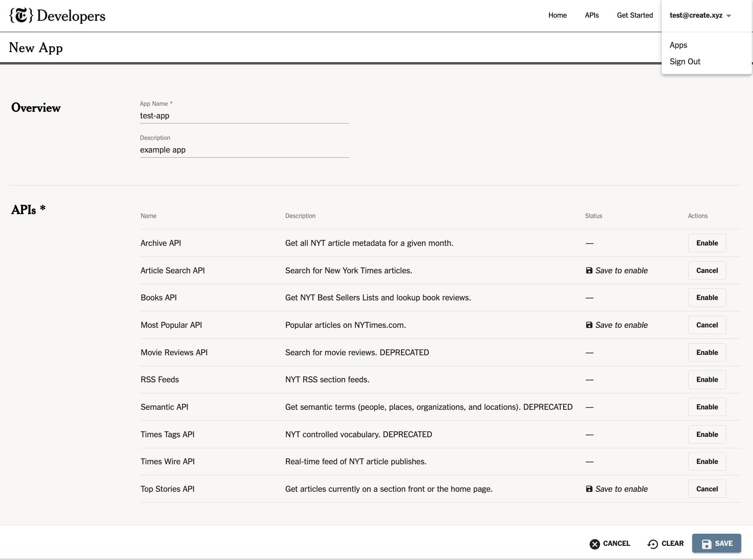Click 'Get semantic terms' description text
Screen dimensions: 753x560
(x=429, y=407)
